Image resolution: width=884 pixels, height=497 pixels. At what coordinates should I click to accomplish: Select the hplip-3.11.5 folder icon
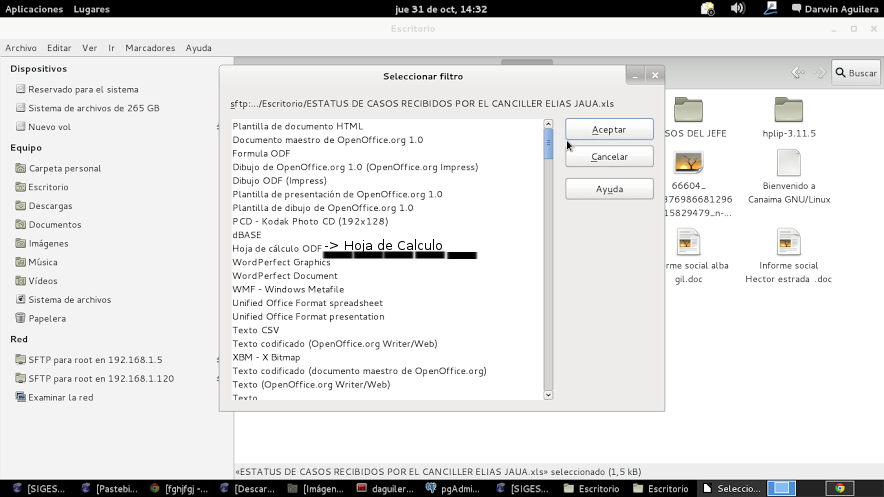(788, 110)
